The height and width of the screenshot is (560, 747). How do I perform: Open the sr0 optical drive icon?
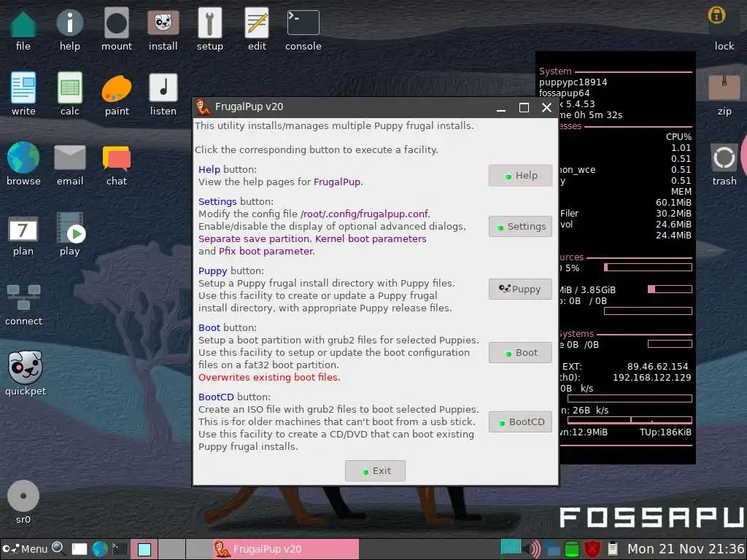click(23, 496)
